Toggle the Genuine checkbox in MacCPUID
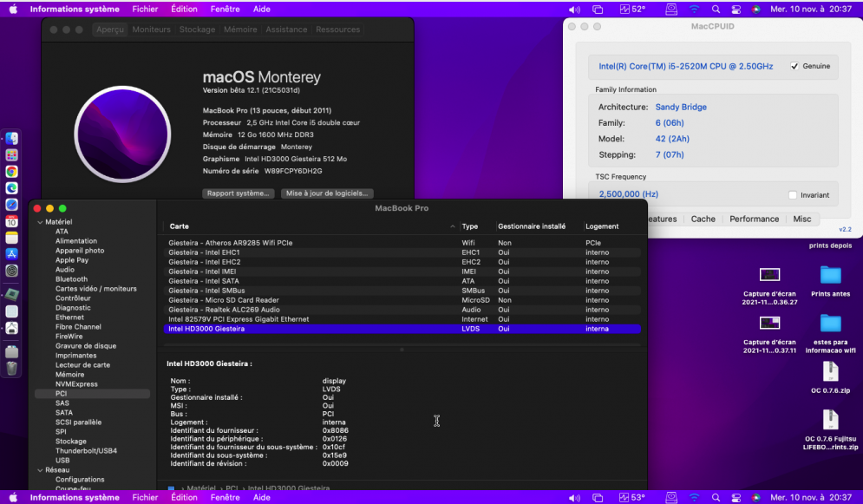The width and height of the screenshot is (863, 504). [794, 67]
